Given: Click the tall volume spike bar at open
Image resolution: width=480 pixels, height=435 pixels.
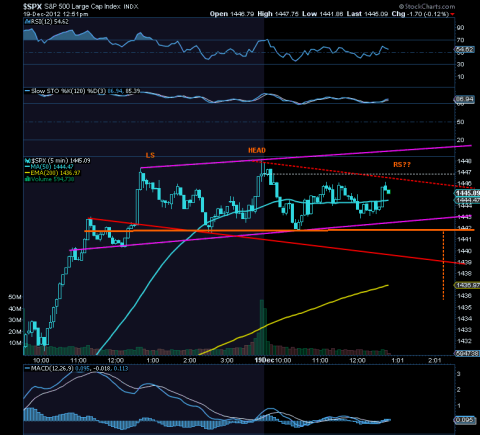Looking at the screenshot, I should [262, 327].
